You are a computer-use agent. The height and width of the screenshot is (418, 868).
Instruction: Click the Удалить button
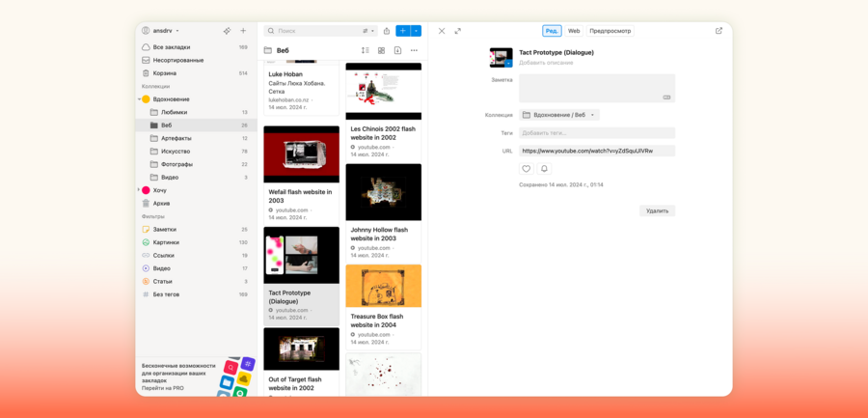point(657,210)
